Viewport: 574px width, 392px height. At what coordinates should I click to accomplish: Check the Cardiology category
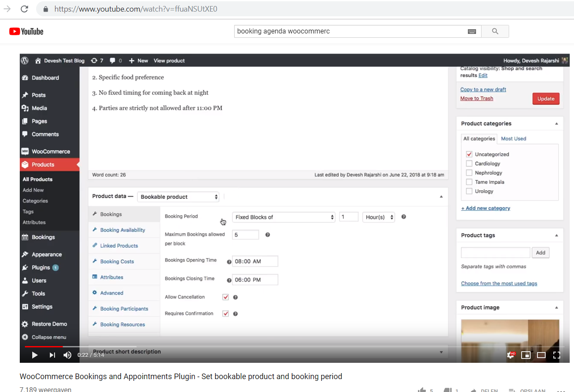coord(469,164)
